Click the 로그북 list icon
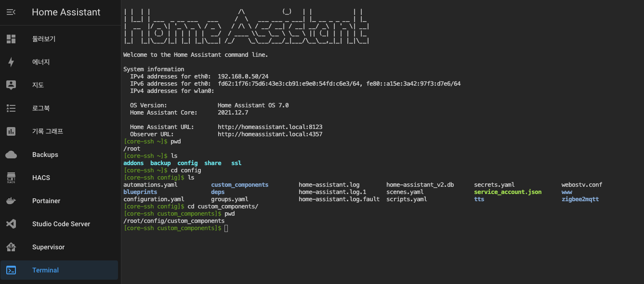Screen dimensions: 644x284 coord(11,108)
